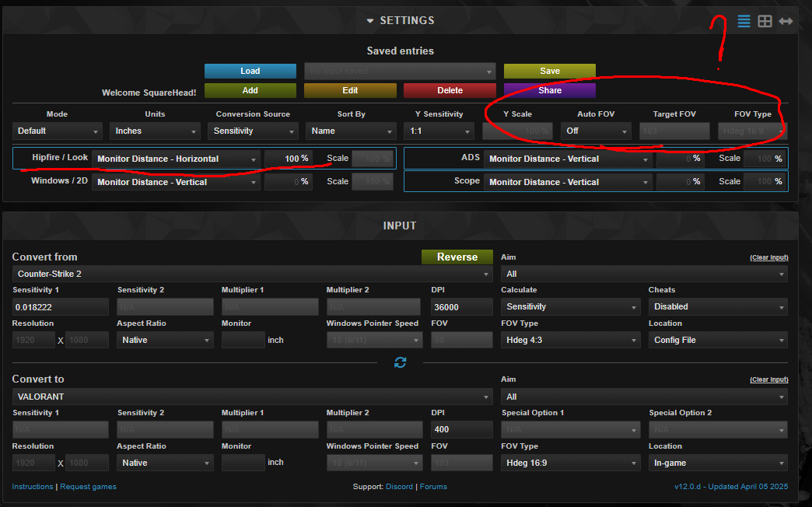The image size is (812, 507).
Task: Open the Mode dropdown set to Default
Action: pos(57,131)
